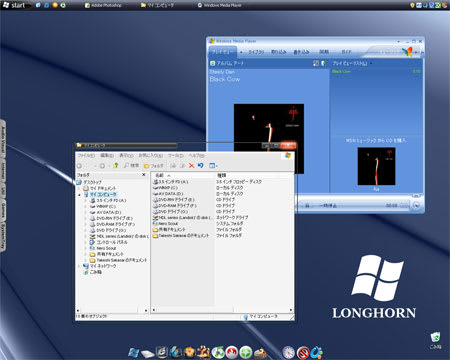This screenshot has width=450, height=360.
Task: Open the ツール(T) menu in Explorer
Action: pyautogui.click(x=176, y=156)
